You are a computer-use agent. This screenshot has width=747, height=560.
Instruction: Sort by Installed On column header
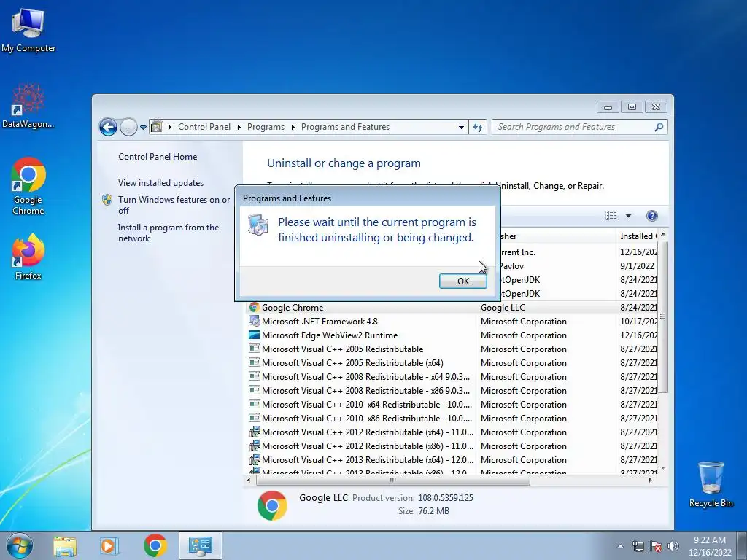pos(637,236)
